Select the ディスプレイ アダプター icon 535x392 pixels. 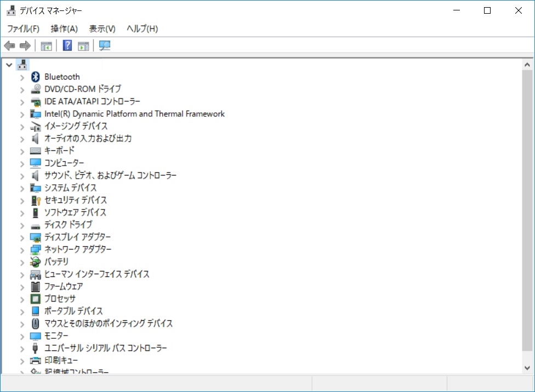click(36, 237)
